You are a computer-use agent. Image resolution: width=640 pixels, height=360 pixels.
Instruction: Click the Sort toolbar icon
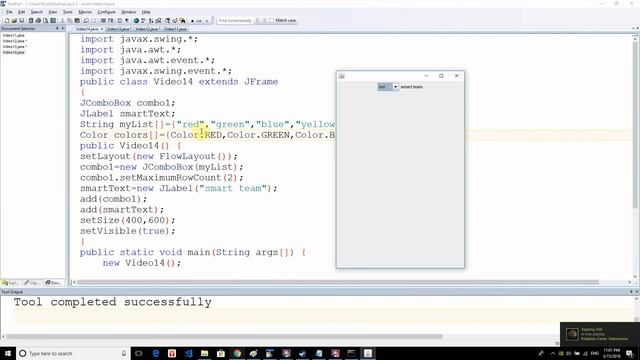(x=151, y=20)
